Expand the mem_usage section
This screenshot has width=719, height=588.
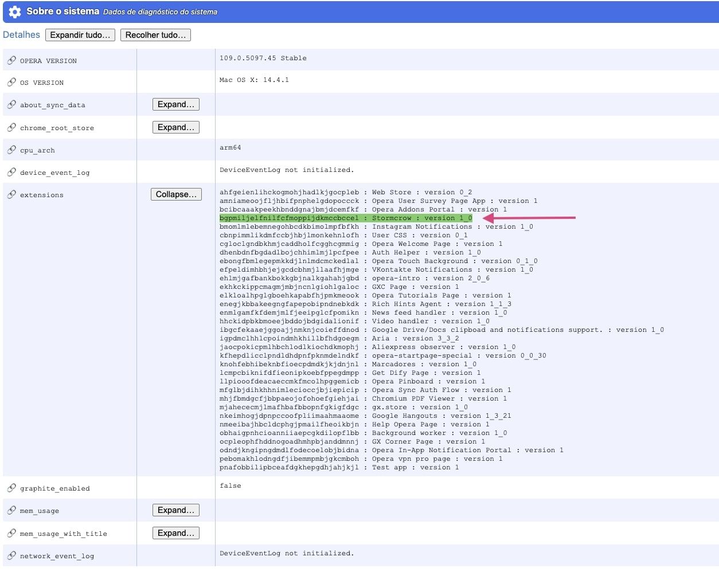175,509
